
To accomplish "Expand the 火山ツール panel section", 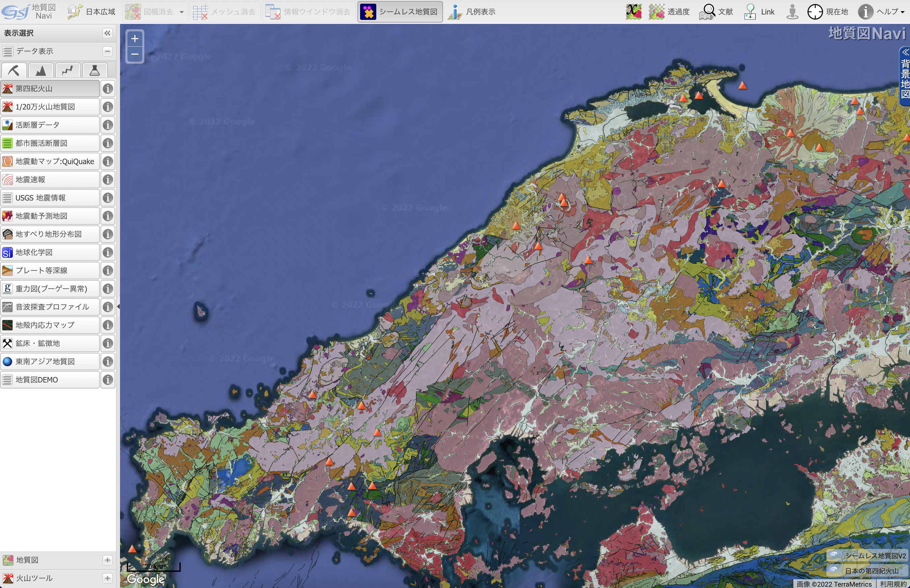I will pyautogui.click(x=107, y=578).
